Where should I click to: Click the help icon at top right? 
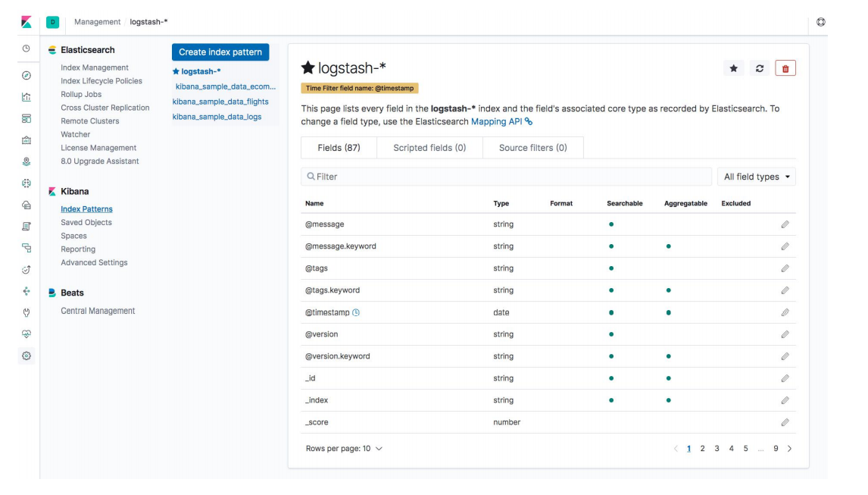click(821, 22)
